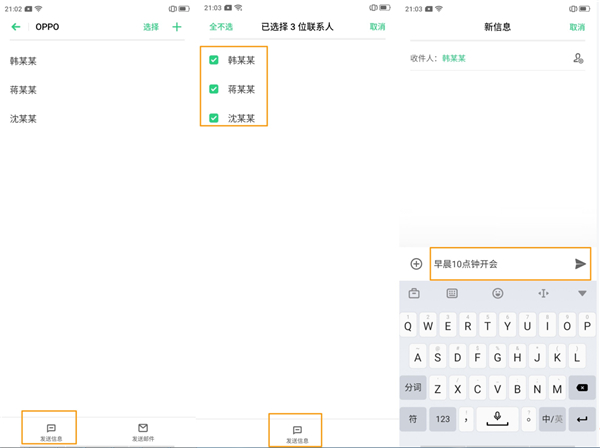
Task: Collapse the keyboard with the down arrow
Action: click(582, 293)
